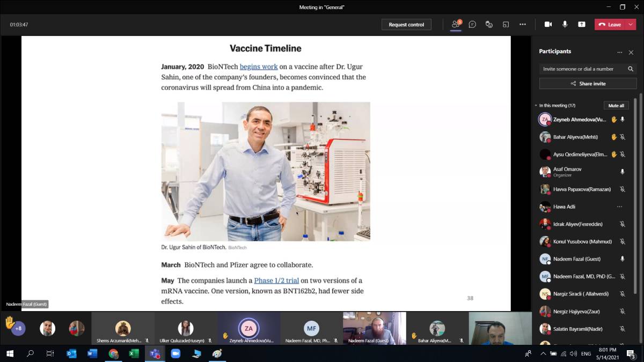The image size is (644, 362).
Task: Open the notification center icon
Action: click(x=631, y=353)
